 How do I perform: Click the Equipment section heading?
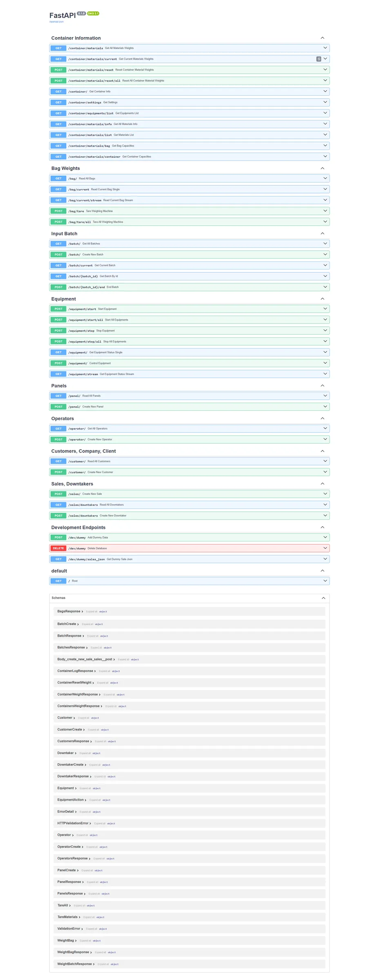tap(64, 299)
